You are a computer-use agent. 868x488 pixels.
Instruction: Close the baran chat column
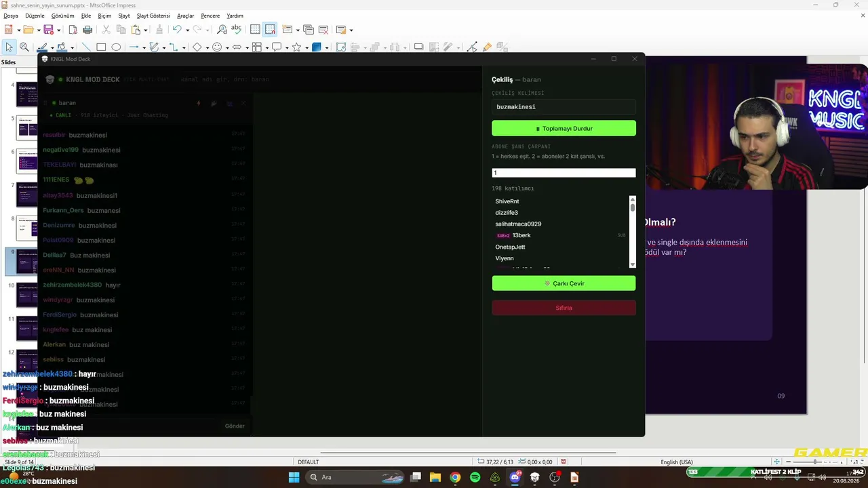(243, 103)
